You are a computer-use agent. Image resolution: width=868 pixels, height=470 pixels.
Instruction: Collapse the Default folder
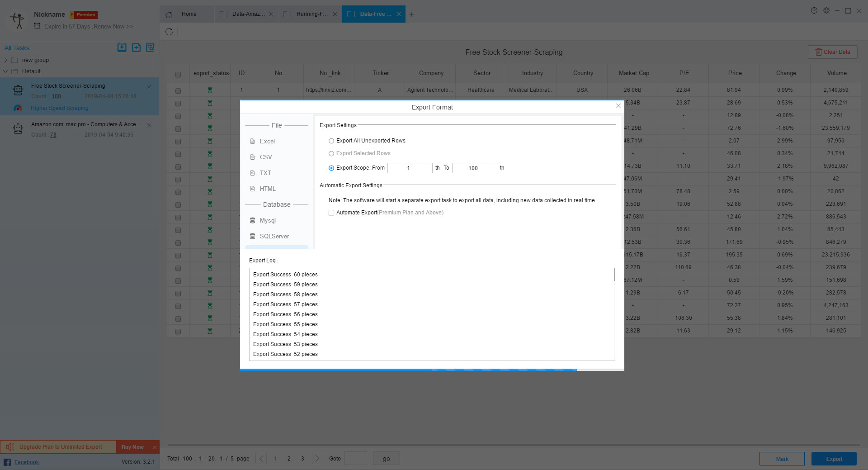point(5,71)
